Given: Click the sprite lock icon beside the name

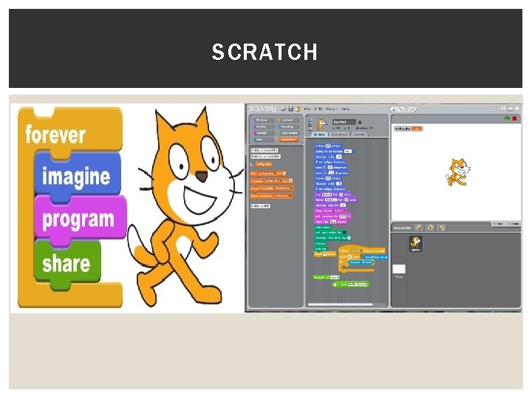Looking at the screenshot, I should [x=360, y=122].
